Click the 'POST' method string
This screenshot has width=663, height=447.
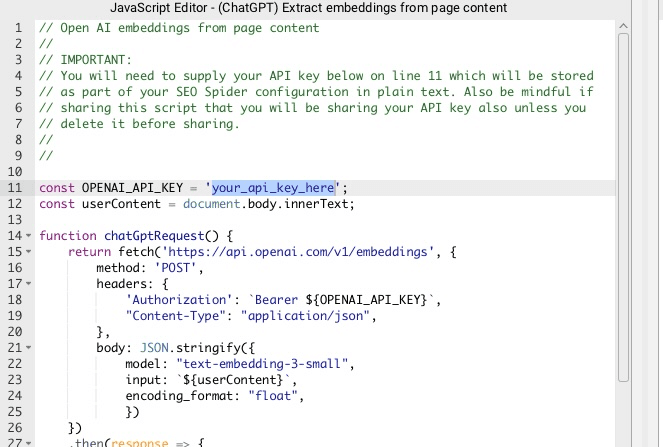[175, 268]
